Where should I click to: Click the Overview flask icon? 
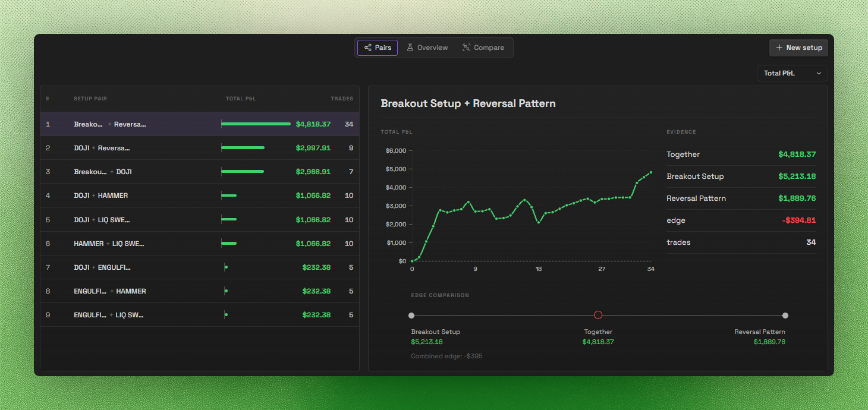[410, 48]
